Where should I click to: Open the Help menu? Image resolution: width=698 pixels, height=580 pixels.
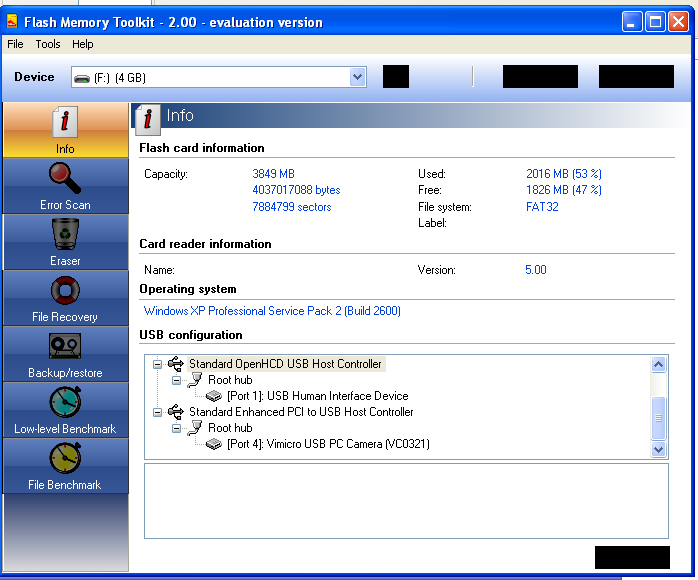[83, 44]
